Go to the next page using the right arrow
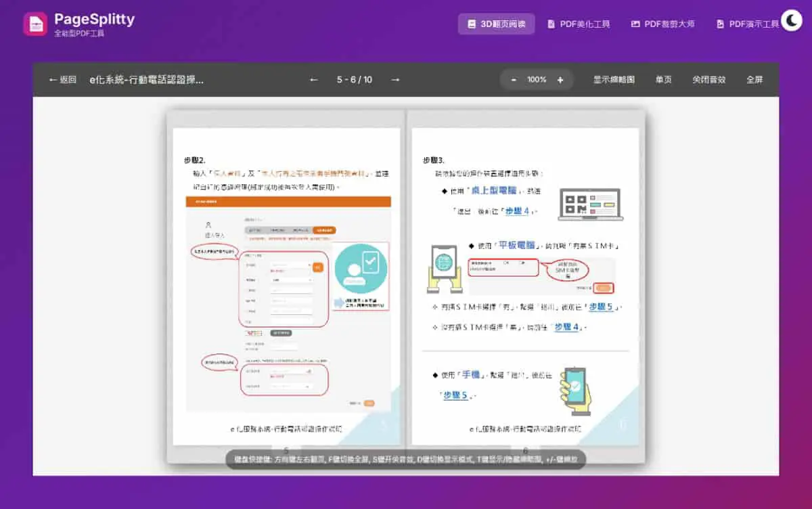This screenshot has width=812, height=509. (395, 79)
